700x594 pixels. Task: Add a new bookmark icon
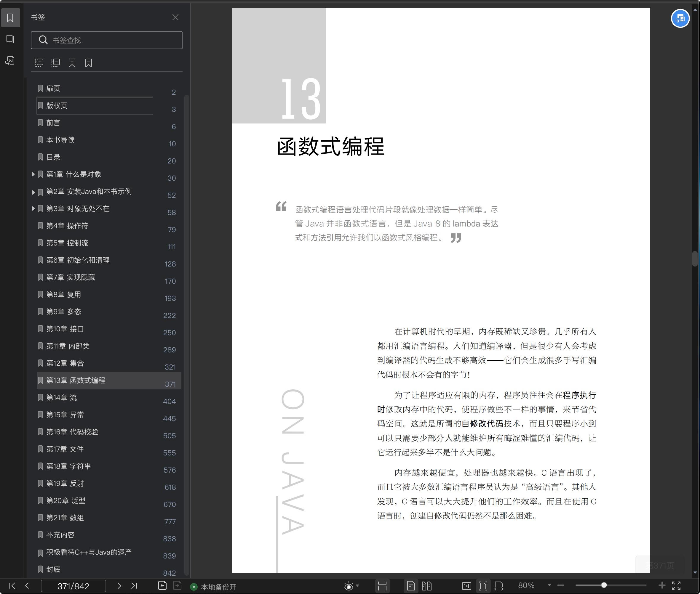coord(72,63)
